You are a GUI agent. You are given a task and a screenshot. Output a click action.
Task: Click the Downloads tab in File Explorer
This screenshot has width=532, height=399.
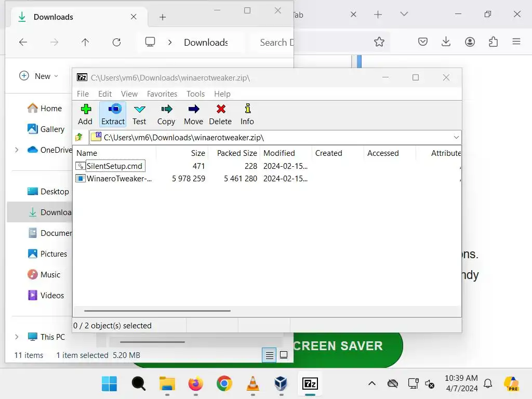79,17
